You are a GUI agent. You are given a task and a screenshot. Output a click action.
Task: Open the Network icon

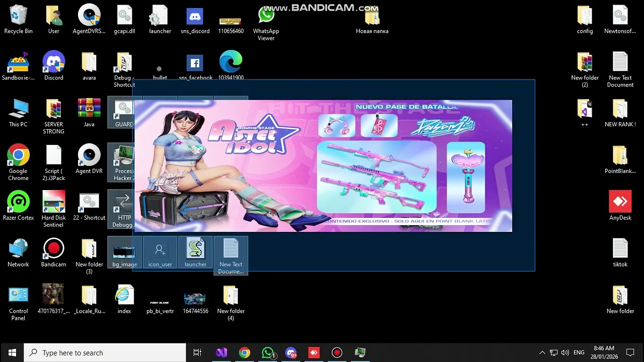pyautogui.click(x=18, y=253)
